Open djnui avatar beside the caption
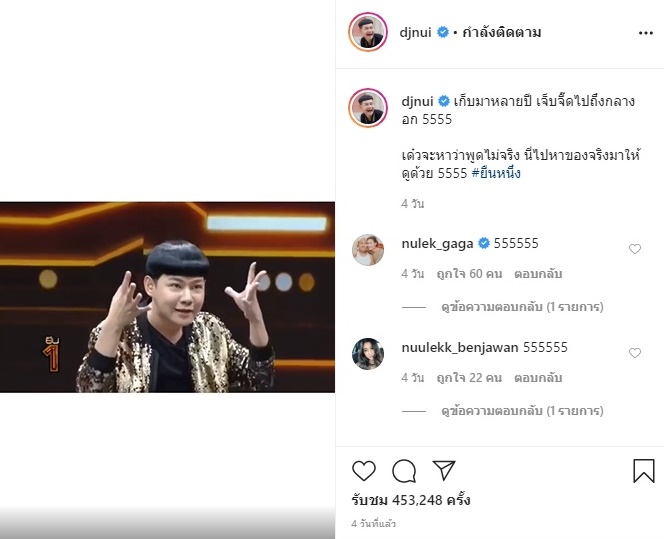 click(x=368, y=108)
